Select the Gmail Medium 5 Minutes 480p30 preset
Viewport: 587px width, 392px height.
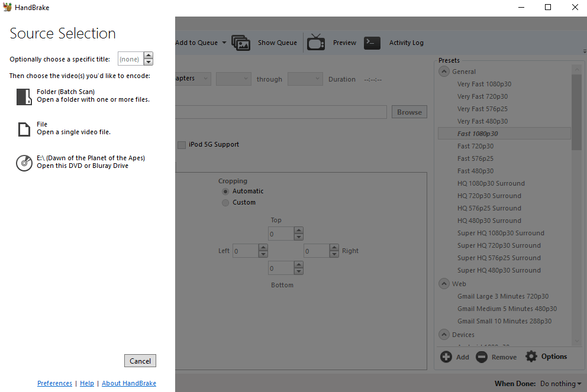507,309
